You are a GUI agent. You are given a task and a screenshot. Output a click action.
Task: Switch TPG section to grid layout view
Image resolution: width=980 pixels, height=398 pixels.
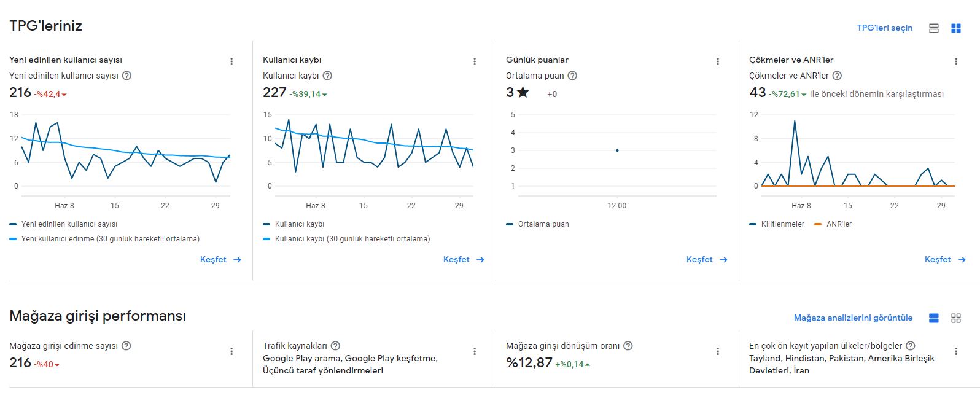pyautogui.click(x=956, y=28)
